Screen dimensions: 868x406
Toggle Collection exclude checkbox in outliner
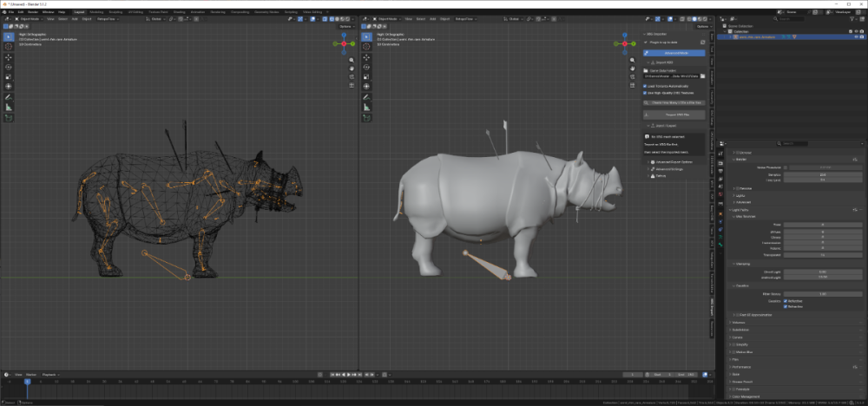tap(851, 31)
